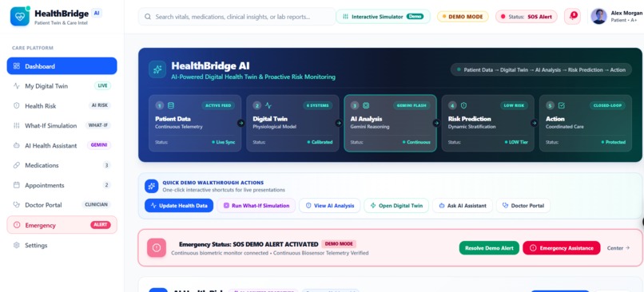Click the GEMINI FLASH badge

click(411, 105)
